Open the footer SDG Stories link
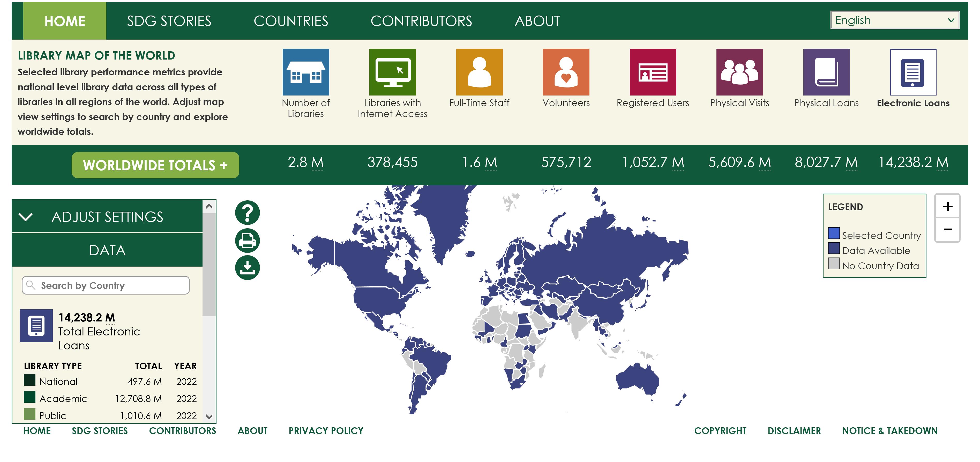Screen dimensions: 980x462 (100, 430)
